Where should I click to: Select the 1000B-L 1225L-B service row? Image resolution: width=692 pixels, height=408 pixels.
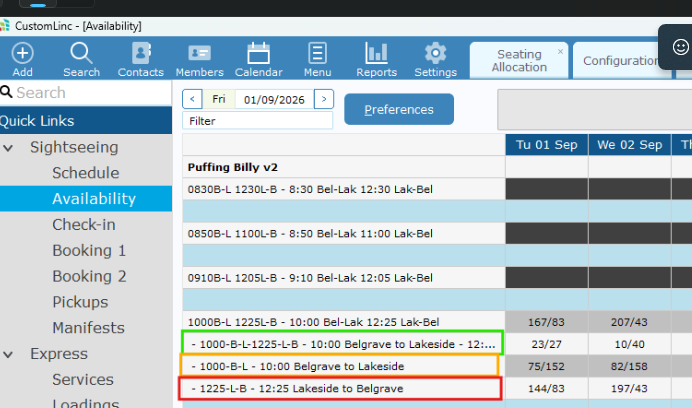[x=344, y=321]
